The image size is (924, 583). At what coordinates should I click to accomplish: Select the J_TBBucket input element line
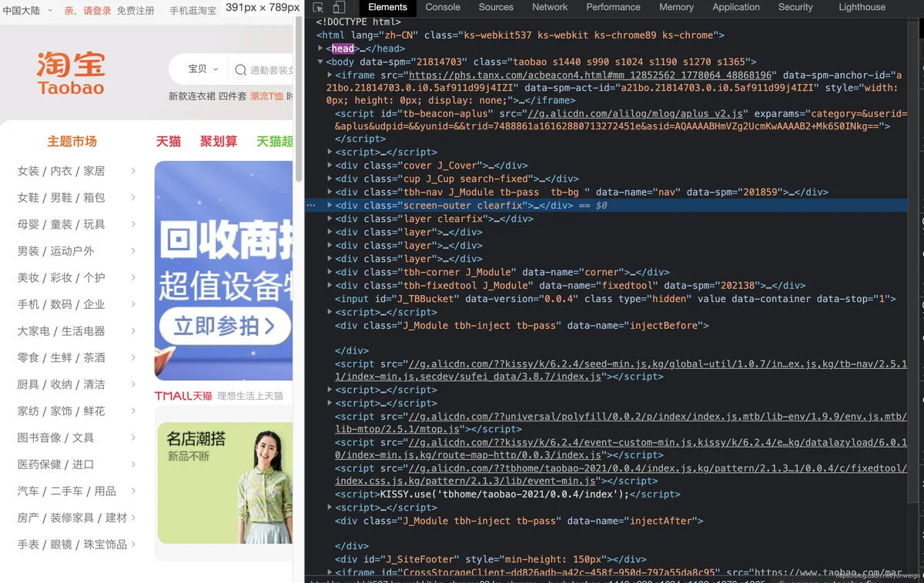tap(615, 299)
